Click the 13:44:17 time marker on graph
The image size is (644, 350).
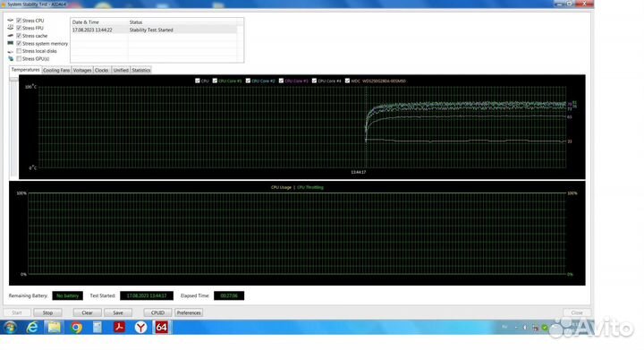(x=358, y=172)
